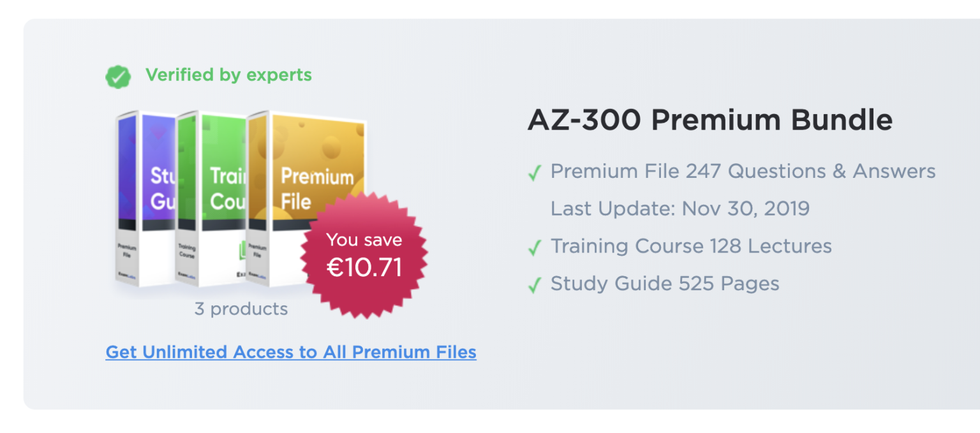The height and width of the screenshot is (433, 980).
Task: Click the "3 products" caption
Action: pyautogui.click(x=241, y=309)
